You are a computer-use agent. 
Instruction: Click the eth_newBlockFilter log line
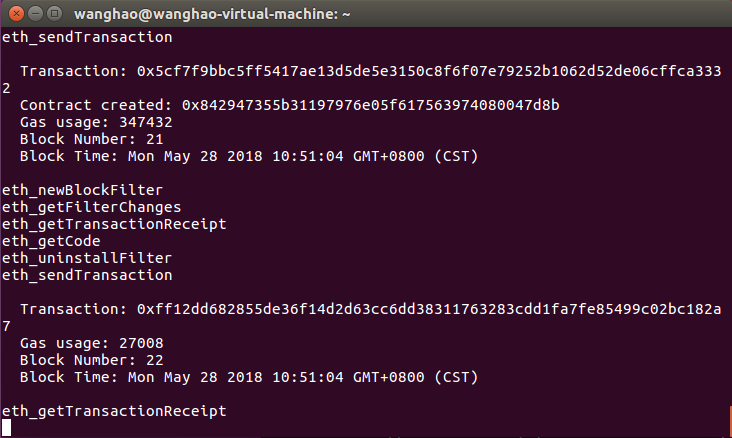[82, 189]
